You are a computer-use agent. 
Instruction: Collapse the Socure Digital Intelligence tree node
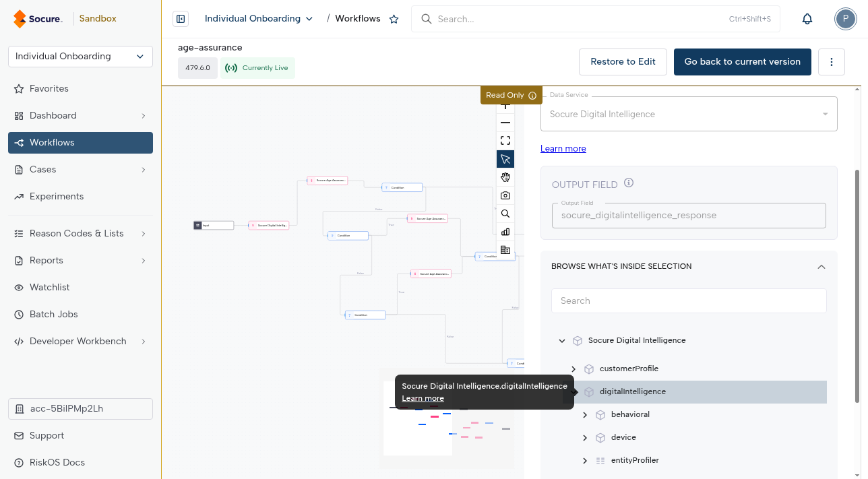562,341
